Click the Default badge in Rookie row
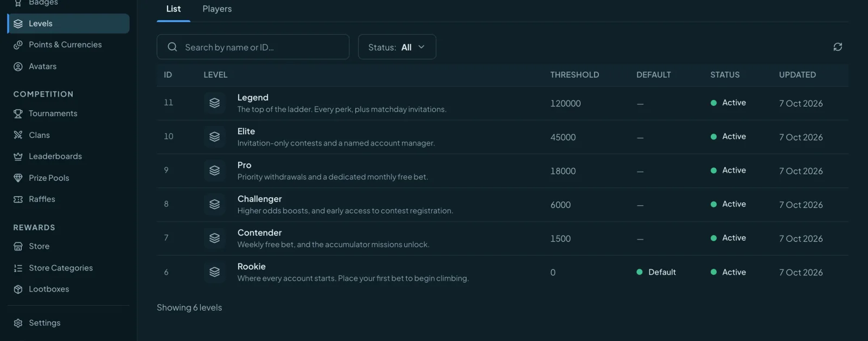Screen dimensions: 868x341 tap(656, 272)
